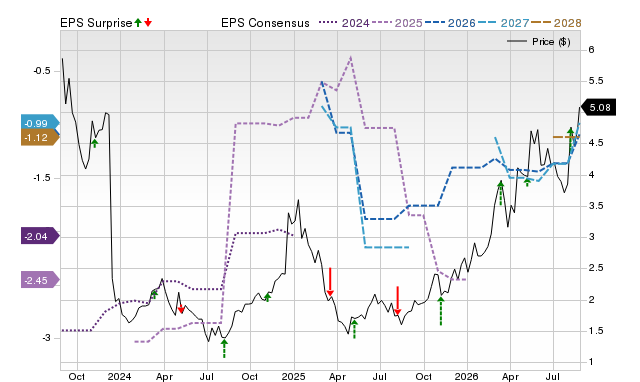Click the 2027 EPS consensus legend entry

(x=503, y=23)
